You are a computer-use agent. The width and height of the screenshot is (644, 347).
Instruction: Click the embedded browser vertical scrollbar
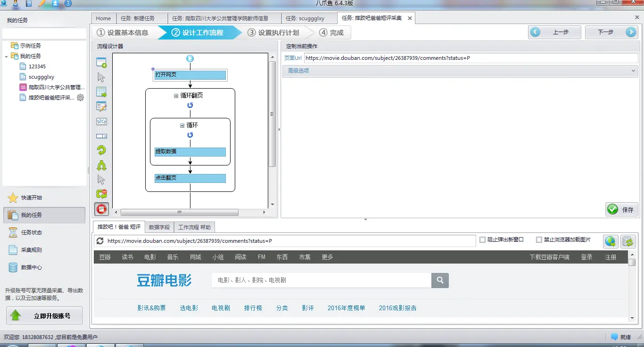tap(632, 262)
